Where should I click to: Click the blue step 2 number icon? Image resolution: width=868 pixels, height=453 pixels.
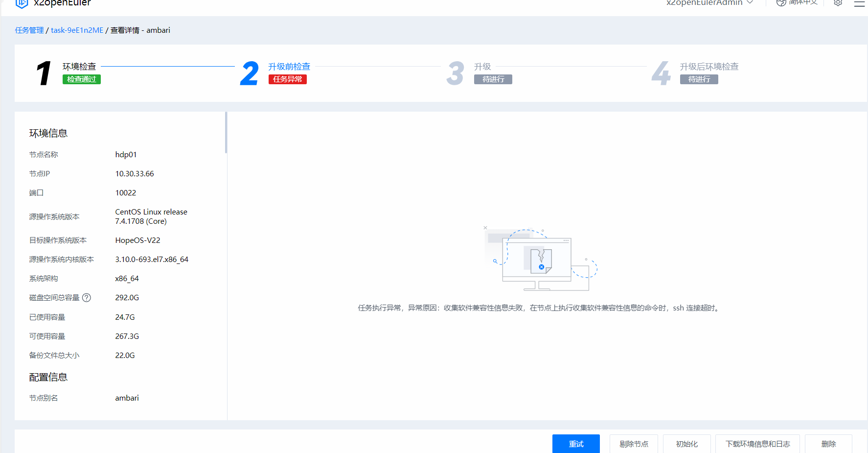tap(249, 73)
